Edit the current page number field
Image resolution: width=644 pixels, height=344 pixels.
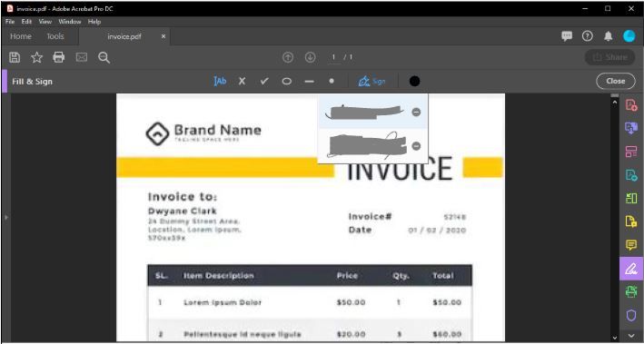point(334,58)
